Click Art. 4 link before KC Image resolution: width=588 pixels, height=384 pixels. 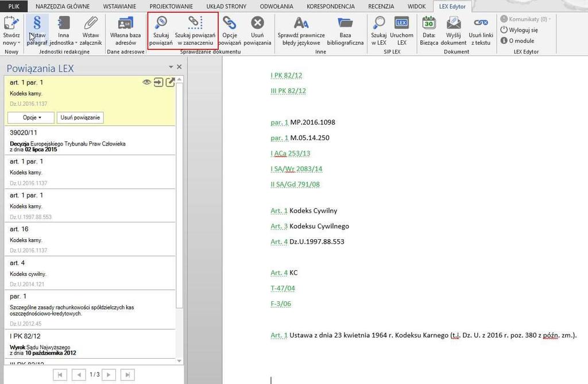point(279,272)
